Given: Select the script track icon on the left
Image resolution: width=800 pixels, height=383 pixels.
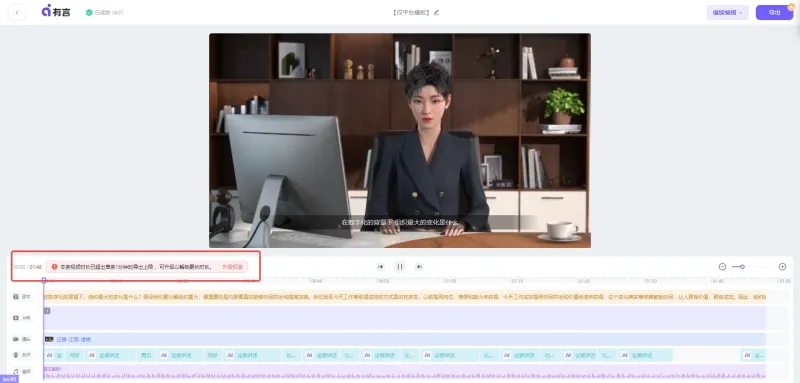Looking at the screenshot, I should (16, 296).
